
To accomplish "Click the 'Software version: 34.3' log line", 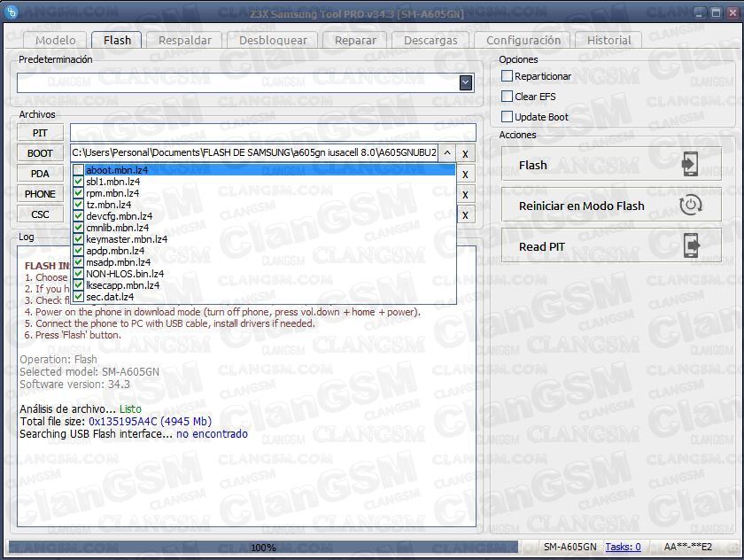I will pyautogui.click(x=74, y=384).
